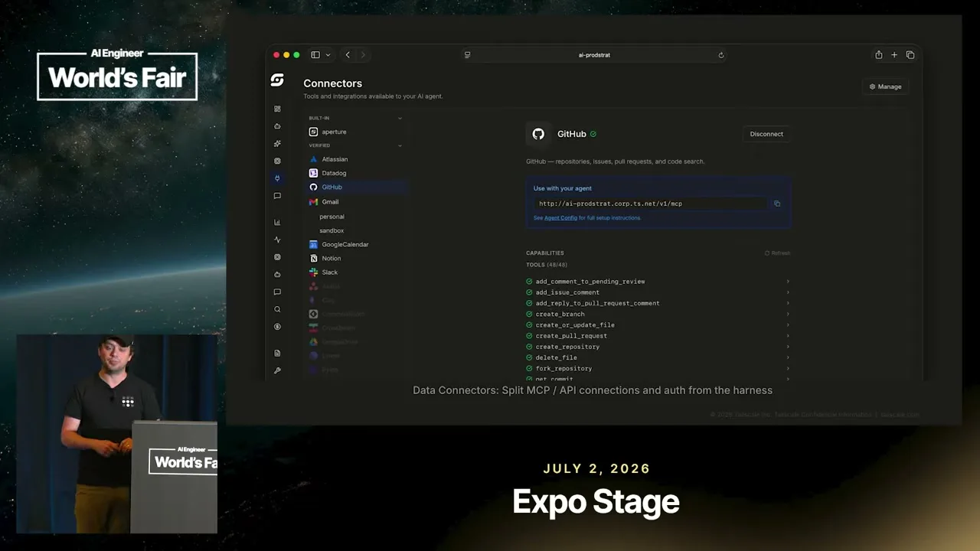Expand the create_pull_request tool details
Viewport: 980px width, 551px height.
pos(788,336)
